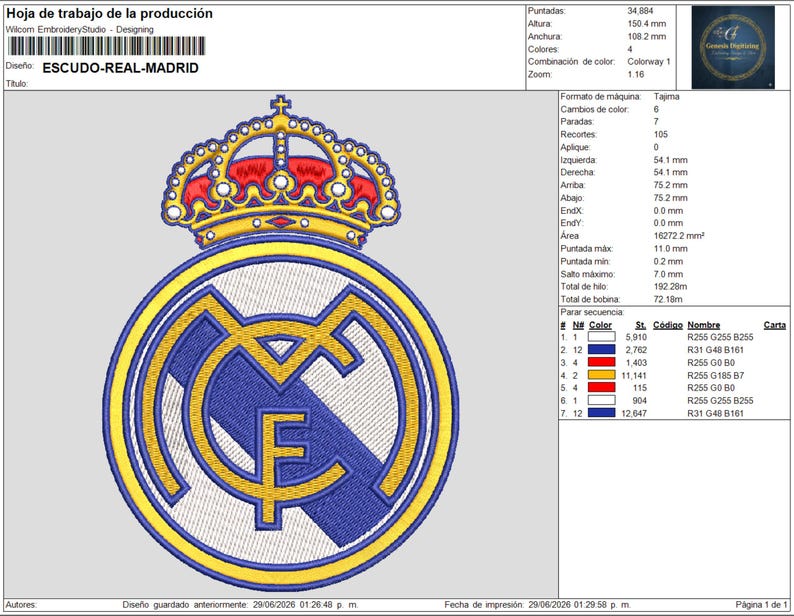Click the 'St.' column header
The width and height of the screenshot is (794, 616).
(641, 325)
